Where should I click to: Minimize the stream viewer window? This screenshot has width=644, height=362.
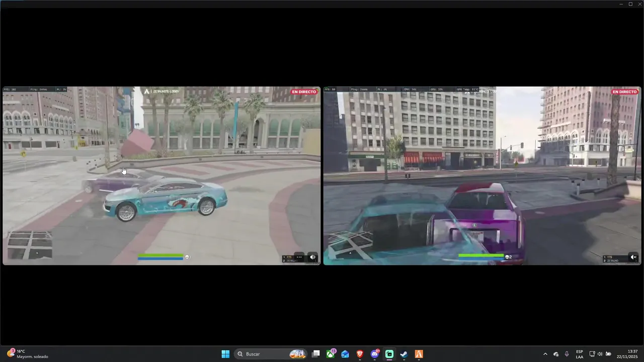[621, 4]
